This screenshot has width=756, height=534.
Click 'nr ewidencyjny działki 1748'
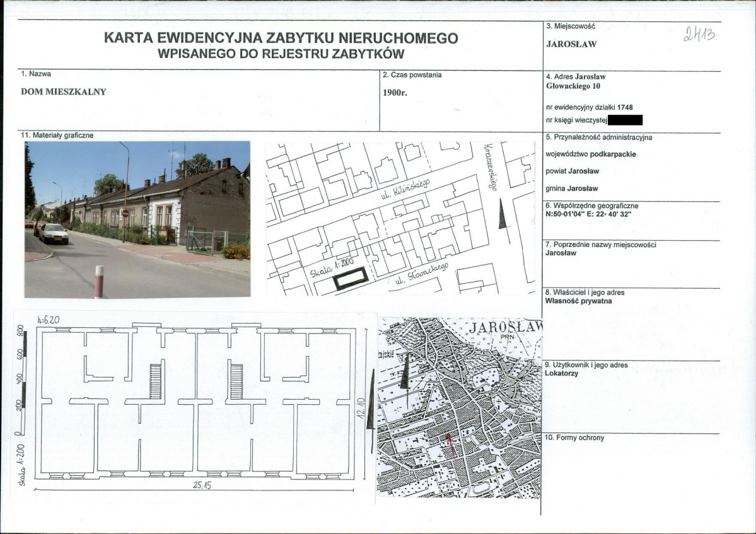coord(589,107)
